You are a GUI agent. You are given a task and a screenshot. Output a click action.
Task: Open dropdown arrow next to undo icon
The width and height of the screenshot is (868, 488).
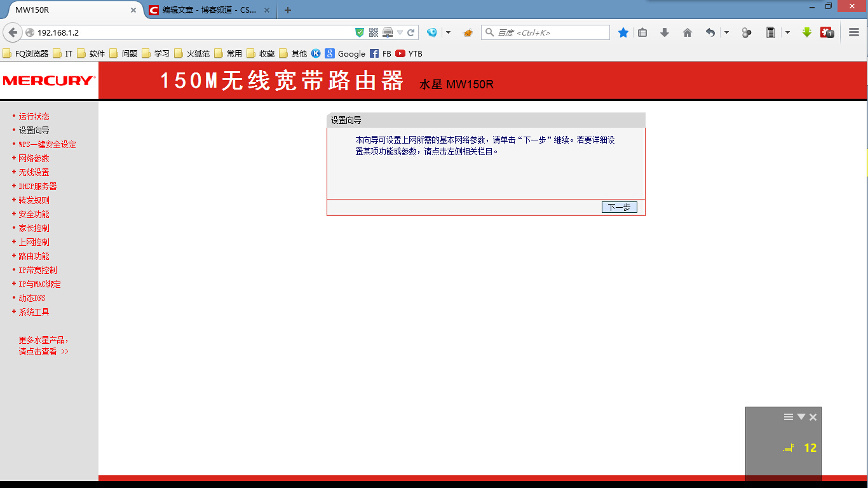[726, 32]
